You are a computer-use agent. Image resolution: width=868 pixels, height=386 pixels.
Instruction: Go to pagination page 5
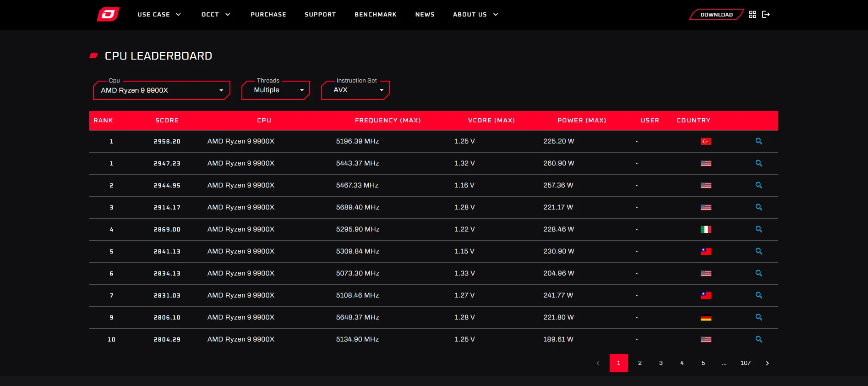703,363
